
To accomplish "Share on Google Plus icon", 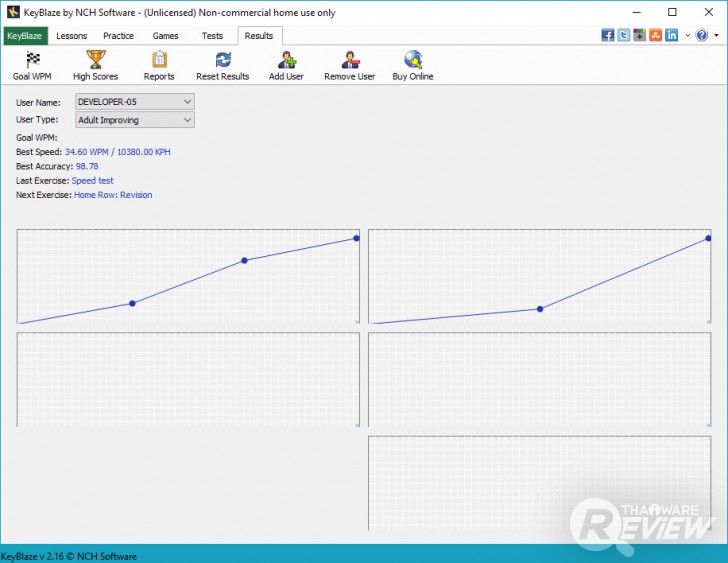I will (x=639, y=35).
